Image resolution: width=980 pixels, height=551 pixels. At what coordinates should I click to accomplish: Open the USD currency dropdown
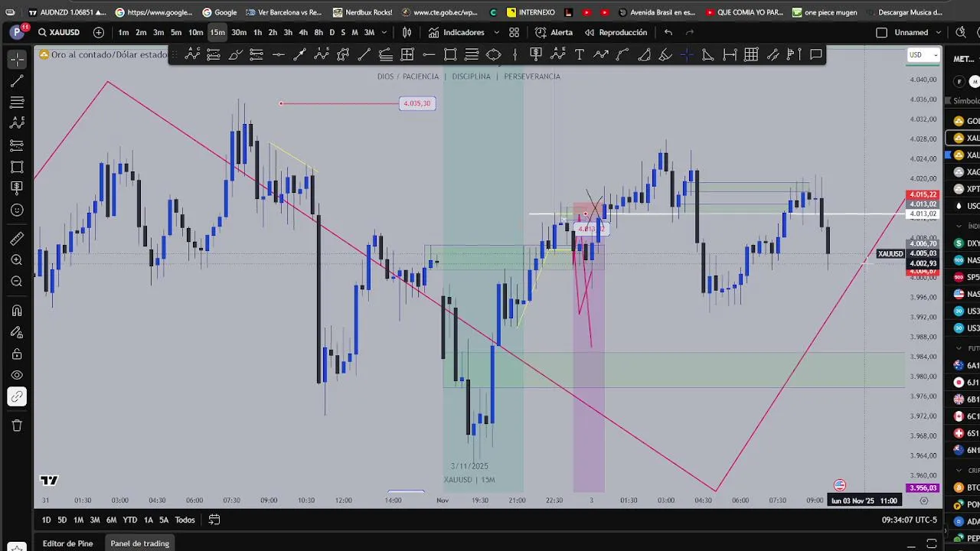[923, 55]
